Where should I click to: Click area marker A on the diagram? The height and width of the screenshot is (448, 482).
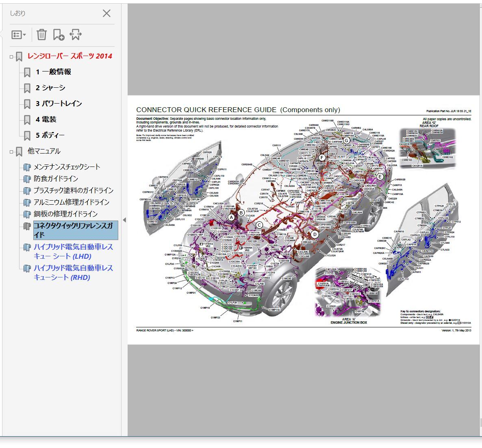click(x=232, y=217)
